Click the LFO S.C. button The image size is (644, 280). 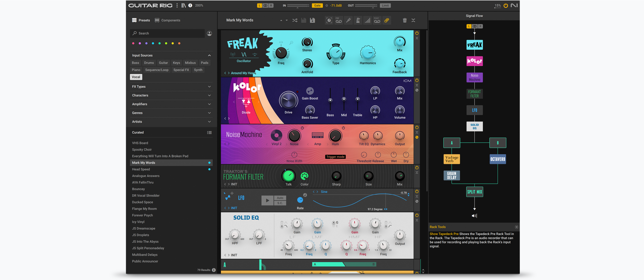click(280, 203)
